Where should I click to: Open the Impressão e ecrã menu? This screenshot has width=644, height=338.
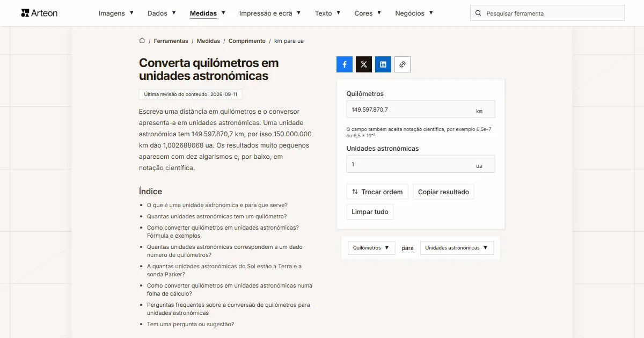pos(270,13)
